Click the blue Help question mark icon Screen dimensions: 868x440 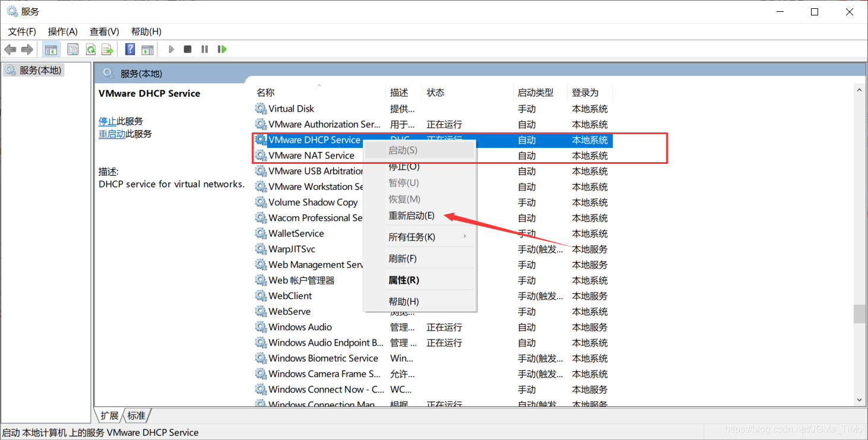(130, 49)
